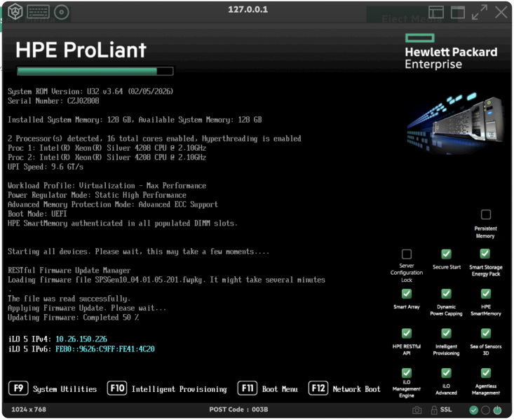Click the 127.0.0.1 window title

click(248, 10)
